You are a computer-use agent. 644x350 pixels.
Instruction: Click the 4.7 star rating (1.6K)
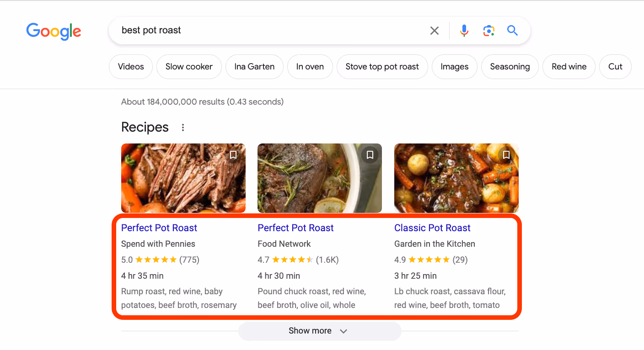coord(298,260)
